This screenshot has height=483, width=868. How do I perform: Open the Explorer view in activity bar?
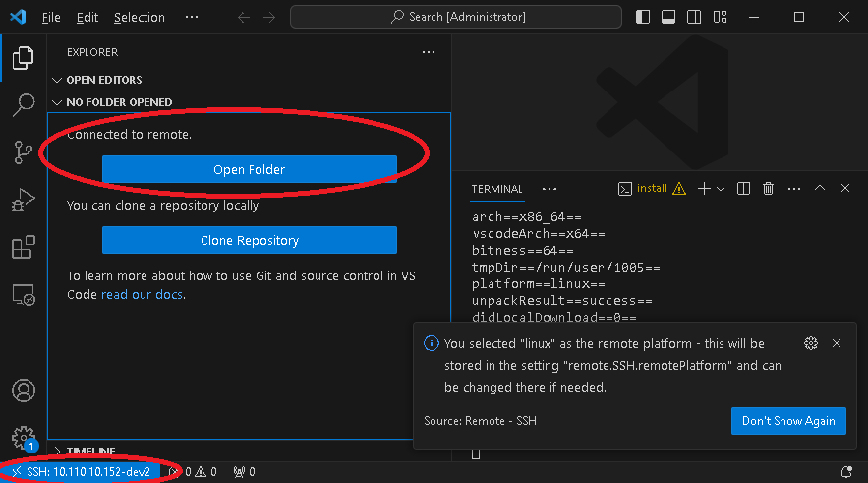[24, 58]
